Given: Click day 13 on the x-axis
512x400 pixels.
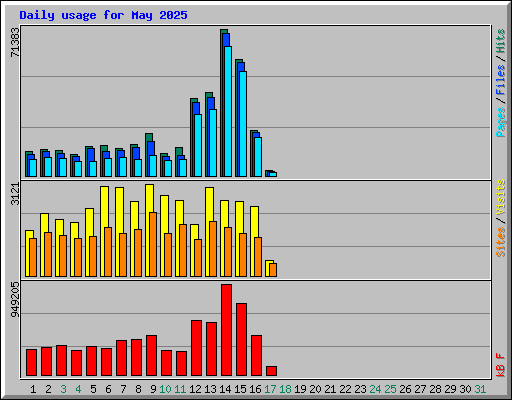Looking at the screenshot, I should coord(210,389).
